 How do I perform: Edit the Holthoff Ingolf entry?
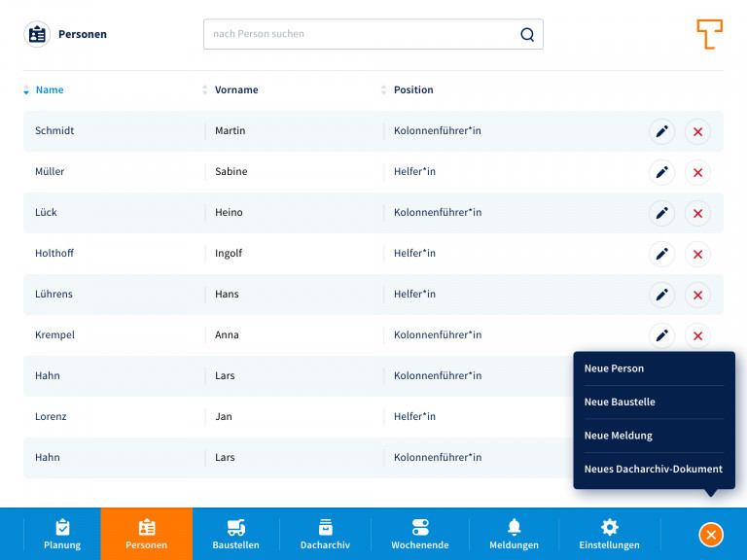(661, 255)
